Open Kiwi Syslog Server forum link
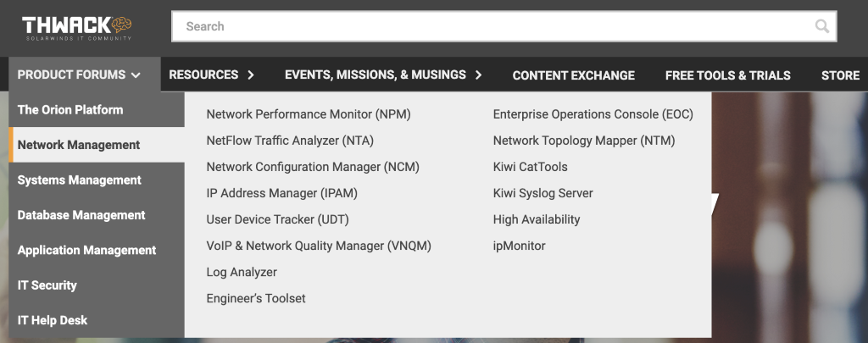 [x=542, y=193]
